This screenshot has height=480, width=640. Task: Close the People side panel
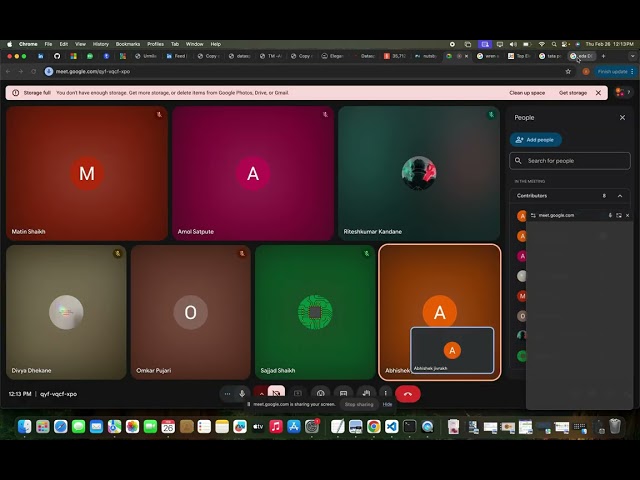[x=622, y=117]
